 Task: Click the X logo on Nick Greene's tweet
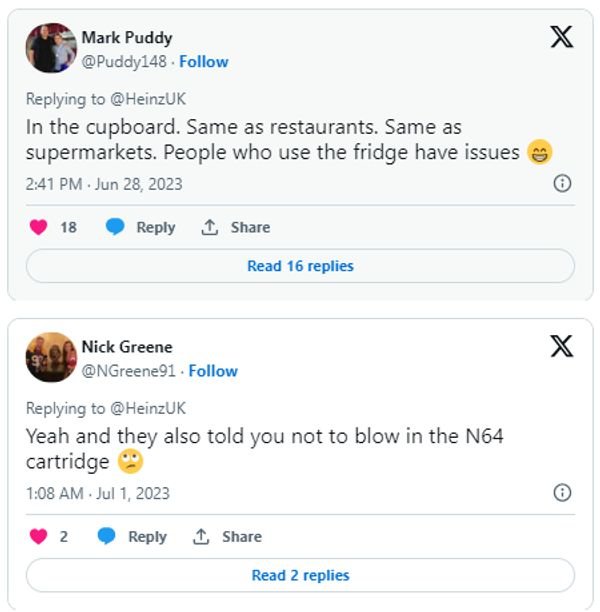tap(562, 347)
